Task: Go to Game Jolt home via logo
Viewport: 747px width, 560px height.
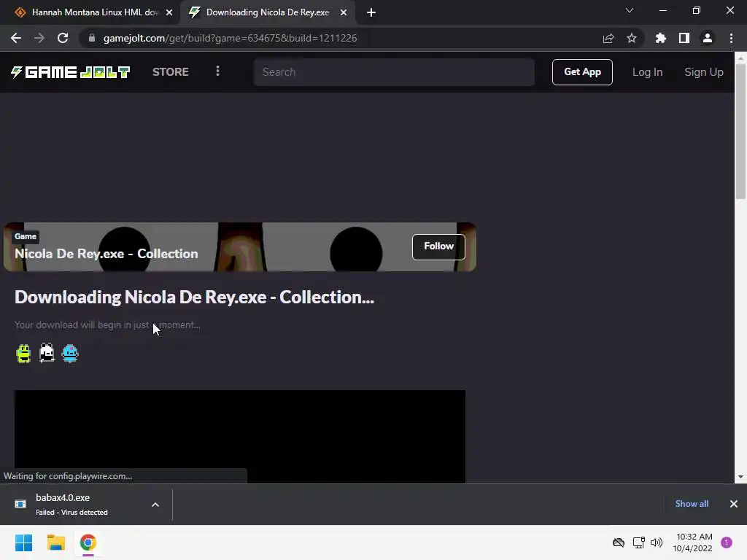Action: click(71, 72)
